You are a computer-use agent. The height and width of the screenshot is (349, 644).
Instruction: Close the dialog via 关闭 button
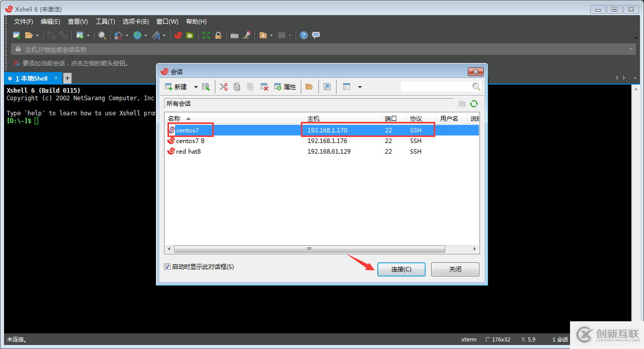coord(455,269)
